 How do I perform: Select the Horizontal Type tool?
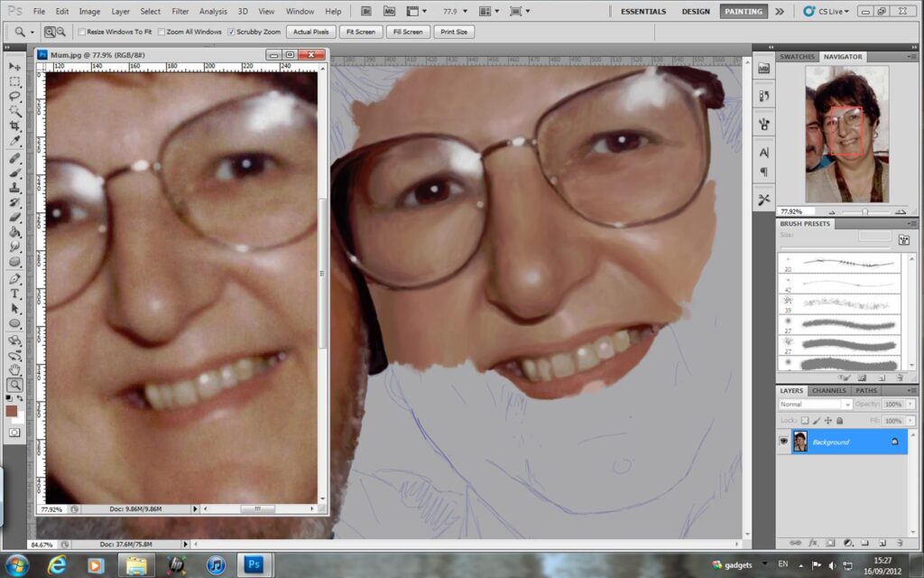(x=16, y=293)
